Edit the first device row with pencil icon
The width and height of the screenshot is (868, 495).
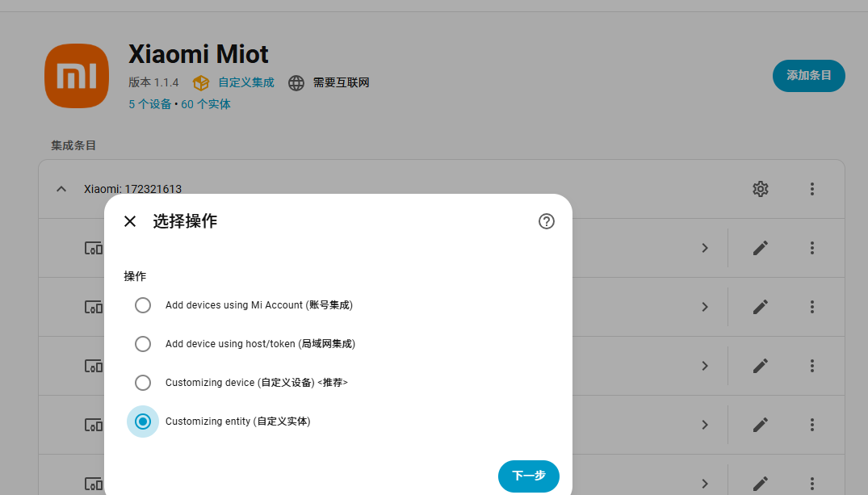[x=760, y=248]
